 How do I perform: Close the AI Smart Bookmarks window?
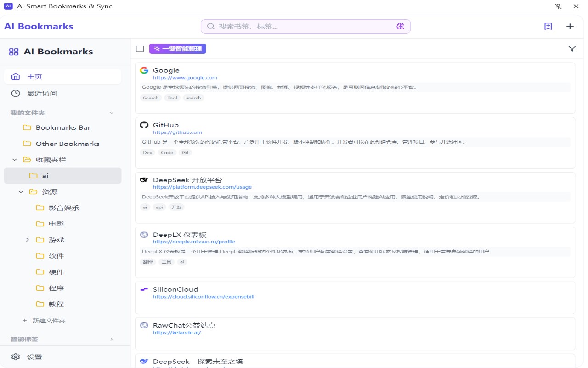pos(576,6)
